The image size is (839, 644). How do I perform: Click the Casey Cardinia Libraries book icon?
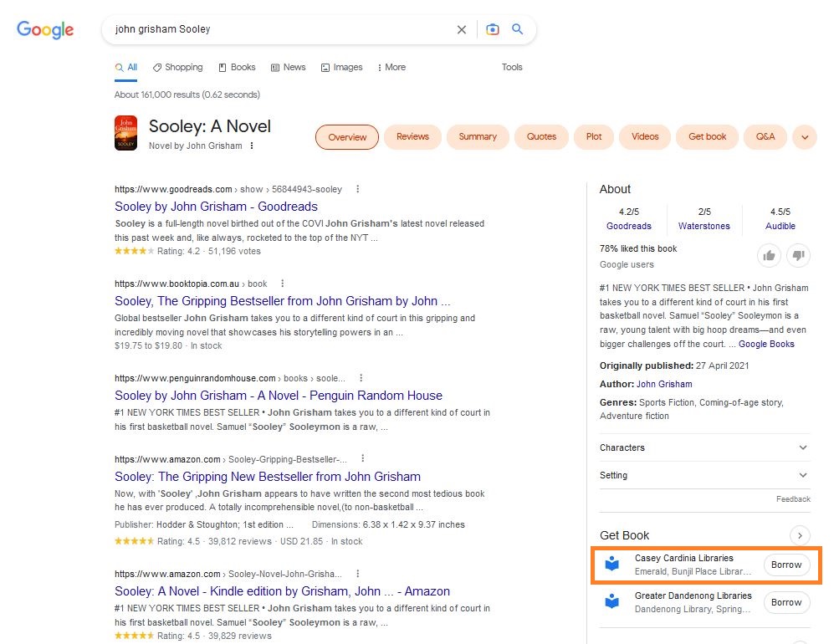(x=611, y=565)
